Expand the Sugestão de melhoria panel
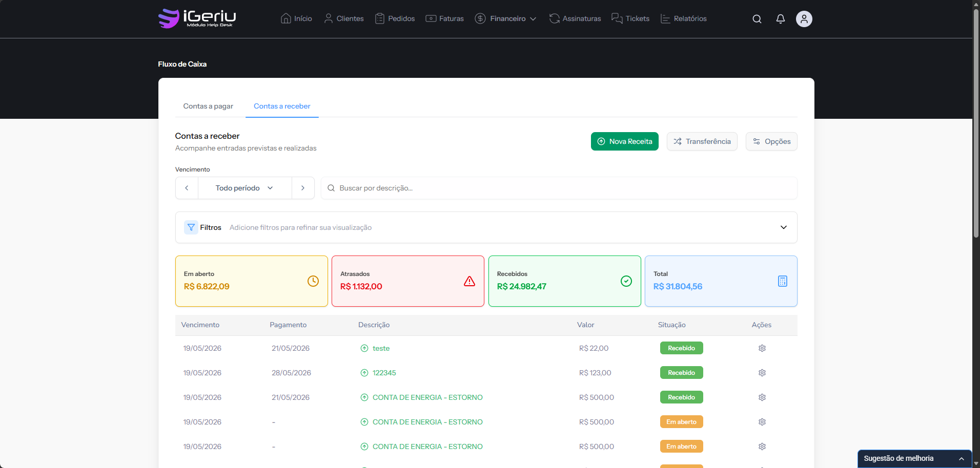Viewport: 980px width, 468px height. pos(915,458)
